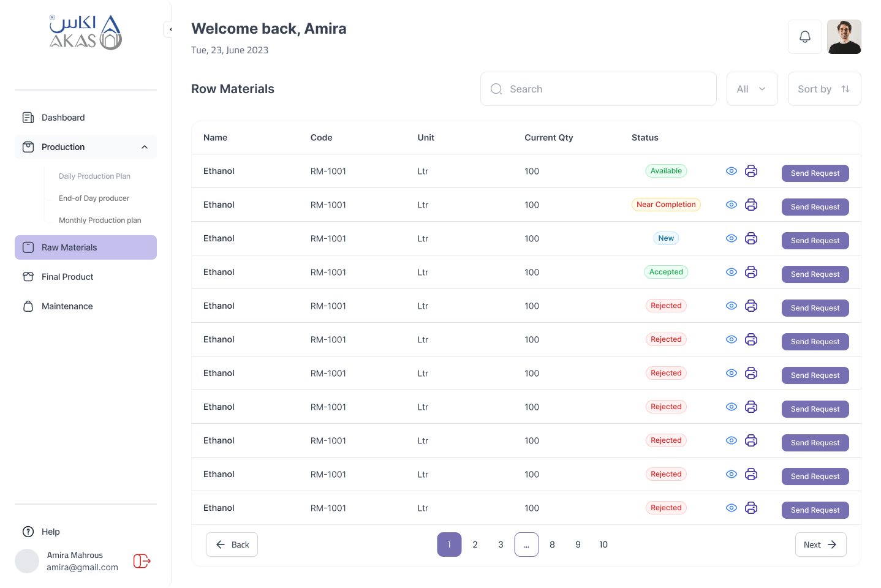Jump to page 10
This screenshot has width=881, height=588.
(x=603, y=545)
